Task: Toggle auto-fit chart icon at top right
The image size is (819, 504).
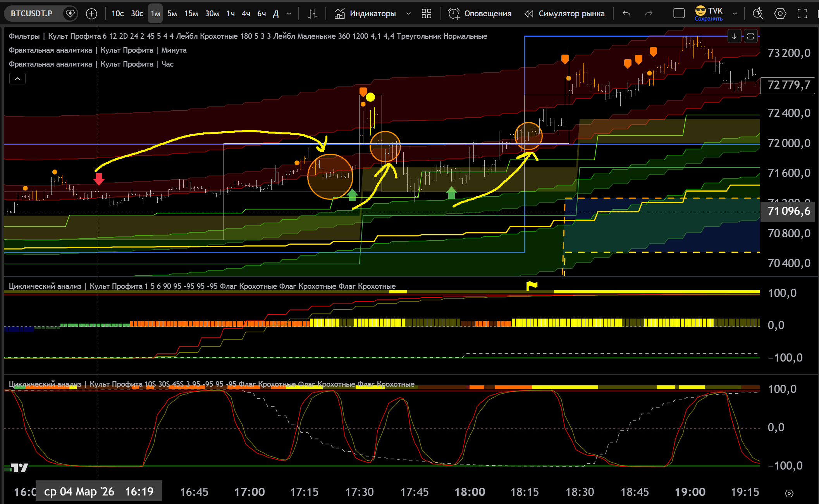Action: tap(750, 36)
